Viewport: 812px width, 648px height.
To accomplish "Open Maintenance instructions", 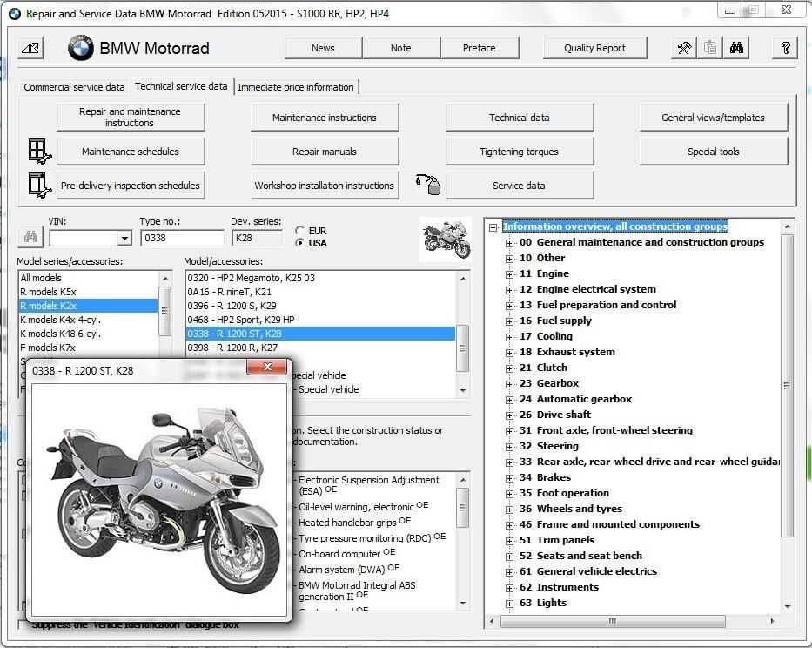I will coord(324,118).
